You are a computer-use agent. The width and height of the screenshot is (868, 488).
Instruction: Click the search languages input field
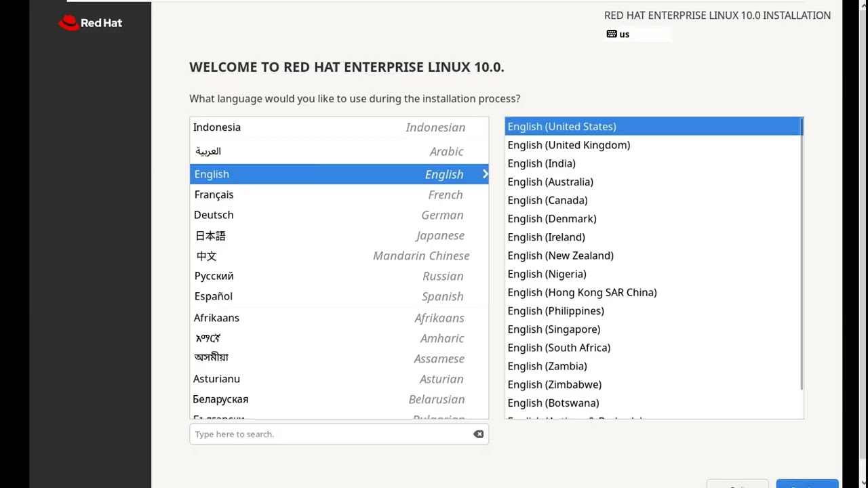pyautogui.click(x=339, y=434)
